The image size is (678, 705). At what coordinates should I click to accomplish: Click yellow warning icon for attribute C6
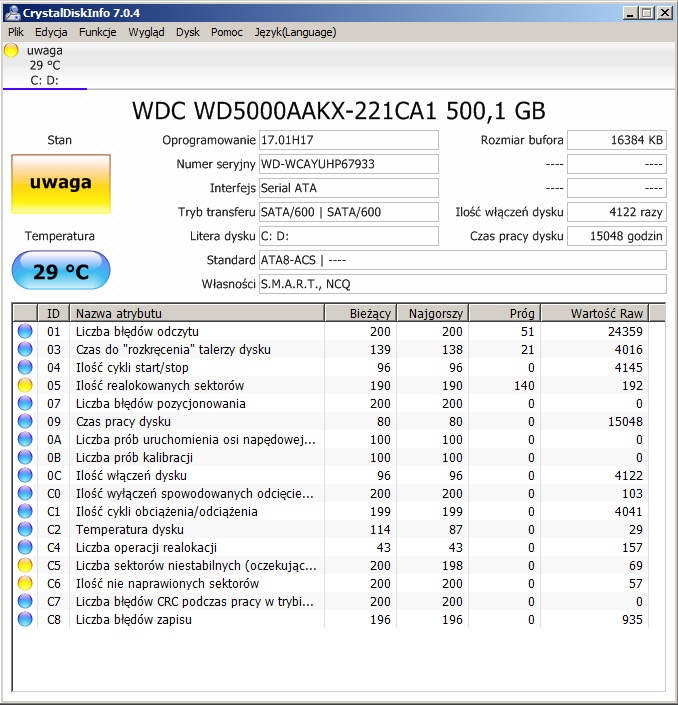pos(25,583)
